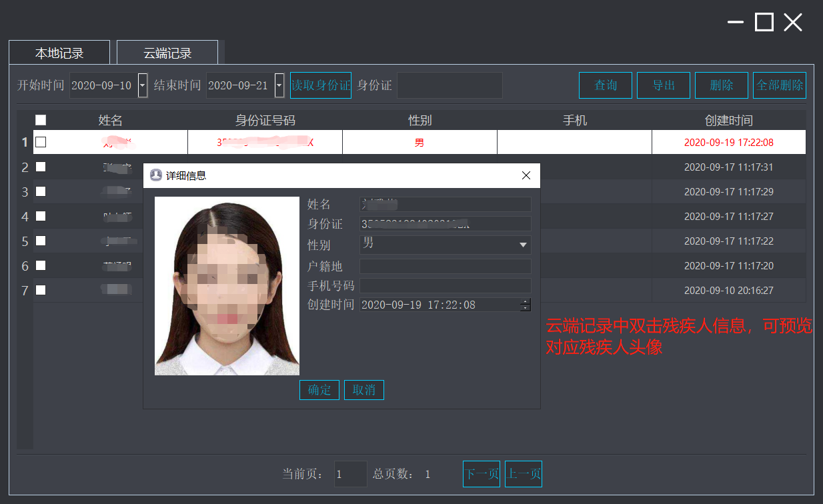Image resolution: width=823 pixels, height=504 pixels.
Task: Close the main application window
Action: coord(793,22)
